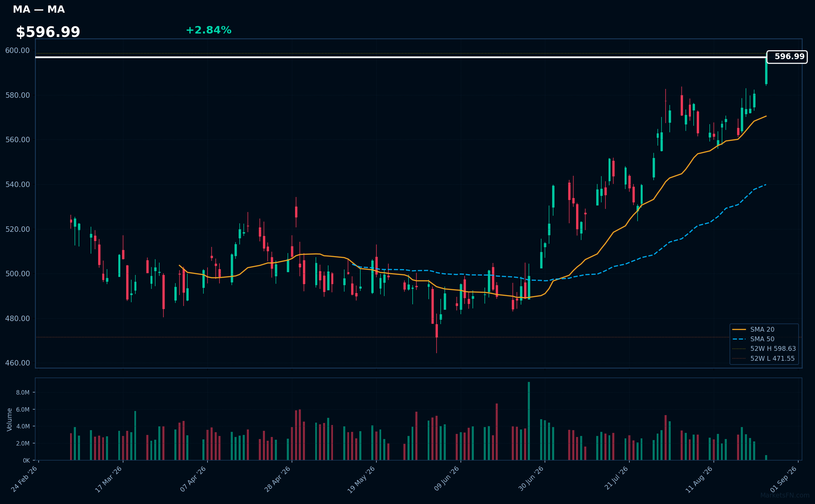Select the 19 May '26 date label

[361, 479]
